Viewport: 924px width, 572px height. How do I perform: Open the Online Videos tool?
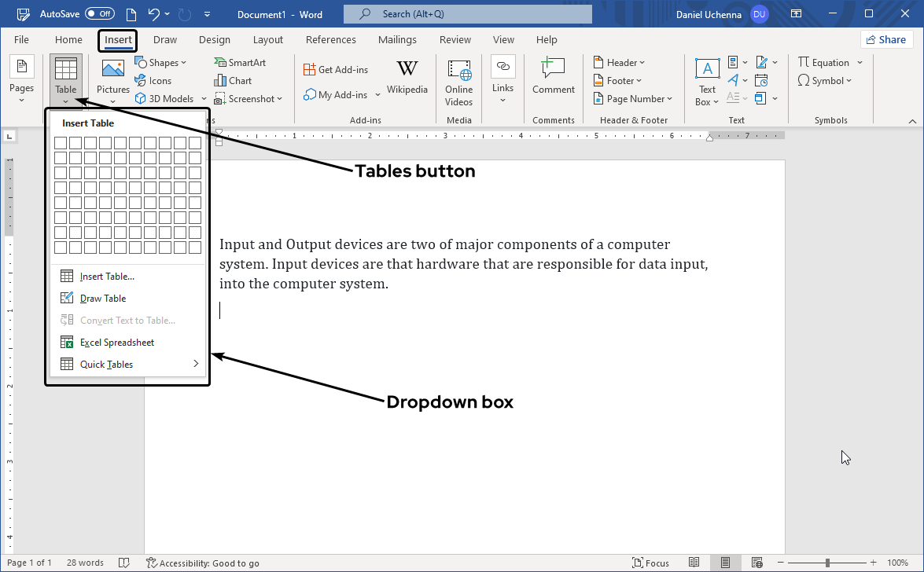click(458, 82)
